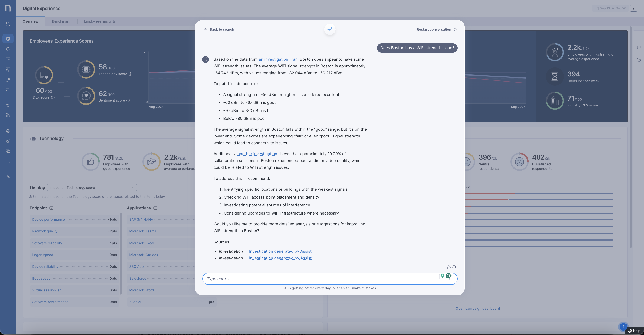Open the Display Impact on Technology score dropdown

92,187
